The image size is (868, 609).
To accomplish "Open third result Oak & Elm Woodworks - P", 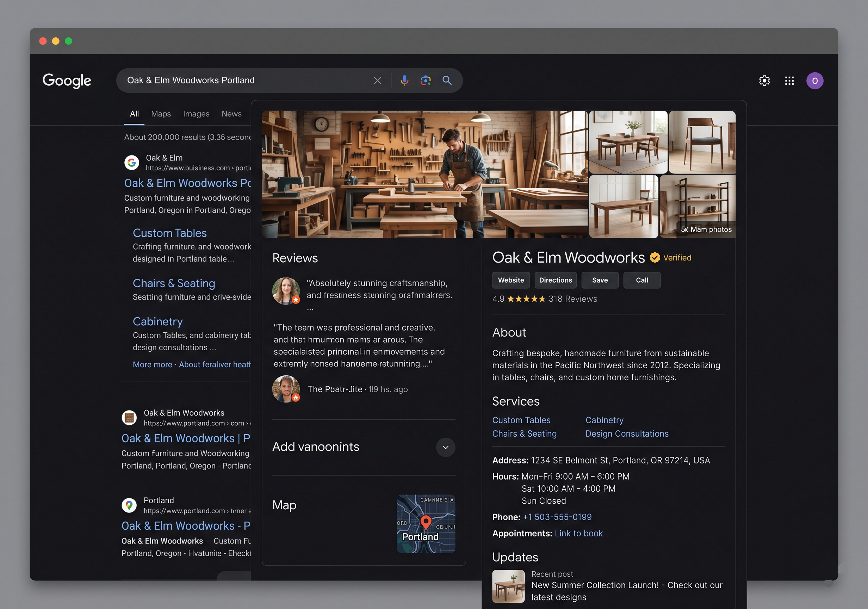I will (x=186, y=526).
